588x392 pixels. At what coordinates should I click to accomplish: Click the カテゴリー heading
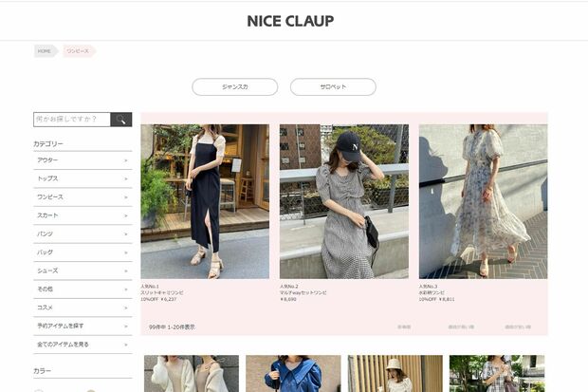point(48,144)
